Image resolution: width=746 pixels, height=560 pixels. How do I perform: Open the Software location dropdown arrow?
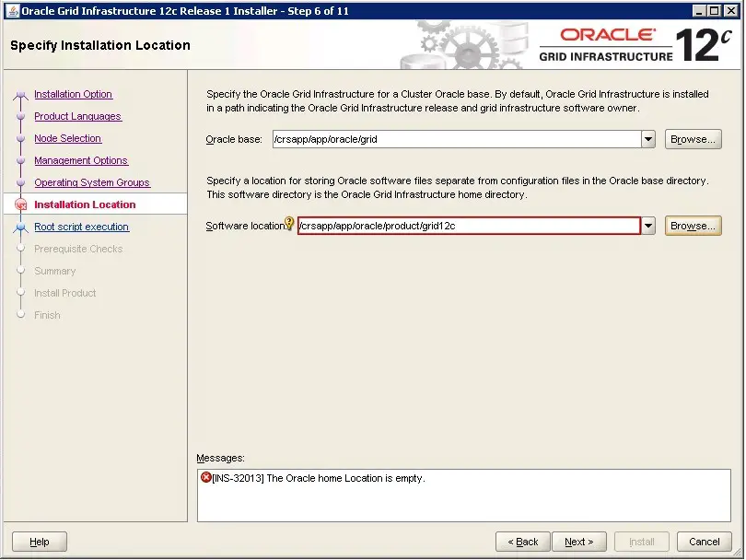(648, 226)
